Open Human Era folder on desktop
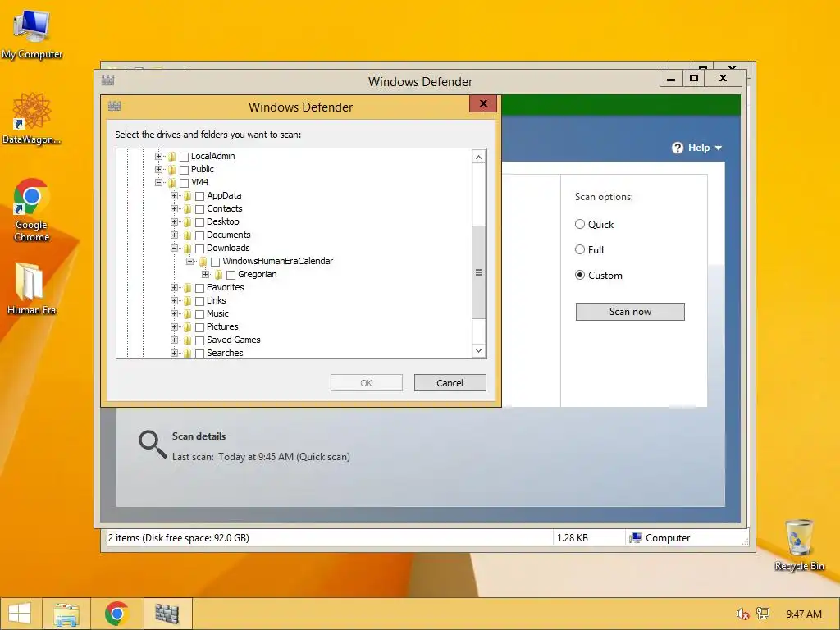This screenshot has height=630, width=840. [31, 288]
